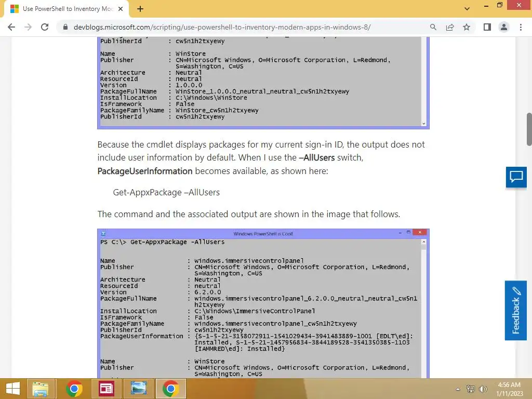Open the first Chrome taskbar icon

tap(74, 389)
